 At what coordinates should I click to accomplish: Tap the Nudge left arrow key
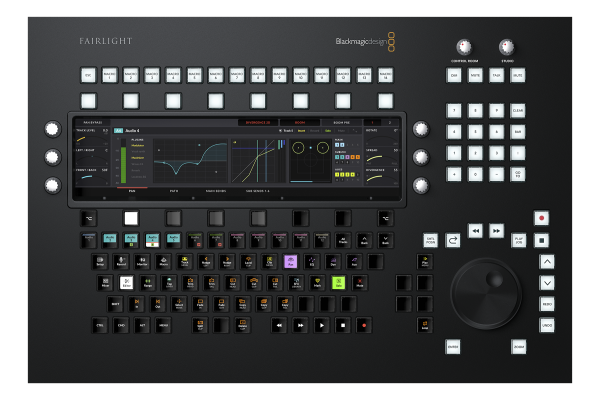coord(206,261)
